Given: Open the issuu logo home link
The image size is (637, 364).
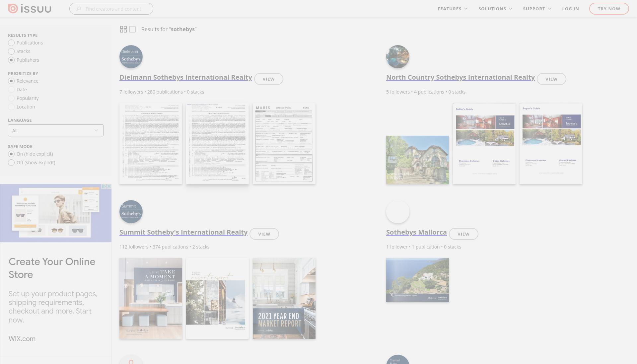Looking at the screenshot, I should (30, 9).
